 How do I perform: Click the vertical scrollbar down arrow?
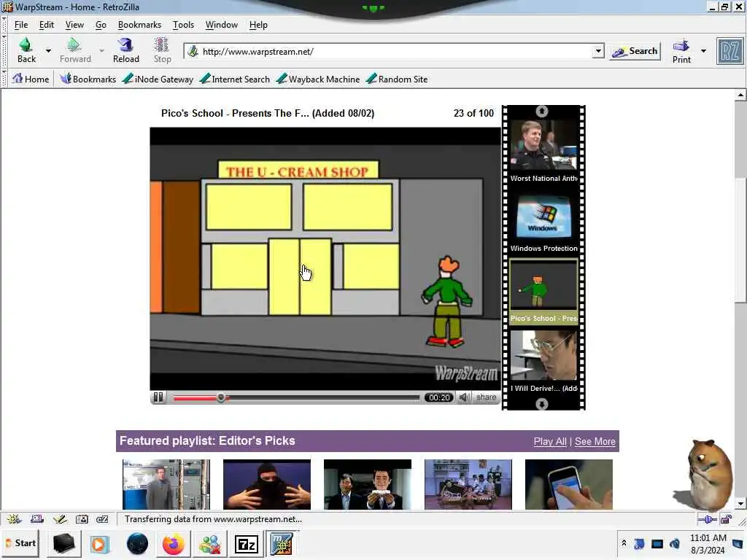(740, 504)
